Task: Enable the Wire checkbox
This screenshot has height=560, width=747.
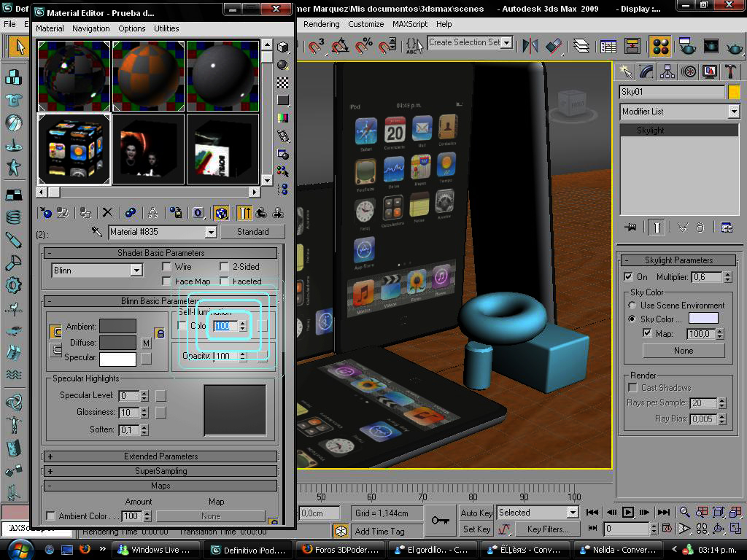Action: (x=167, y=267)
